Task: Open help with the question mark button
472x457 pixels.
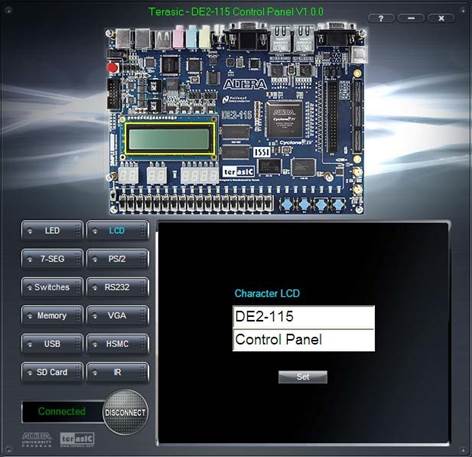Action: (x=381, y=18)
